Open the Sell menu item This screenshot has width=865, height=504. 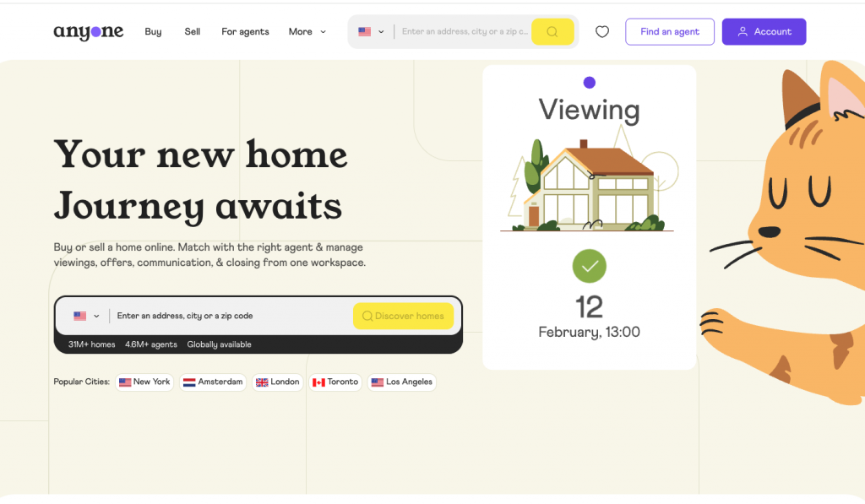click(192, 32)
